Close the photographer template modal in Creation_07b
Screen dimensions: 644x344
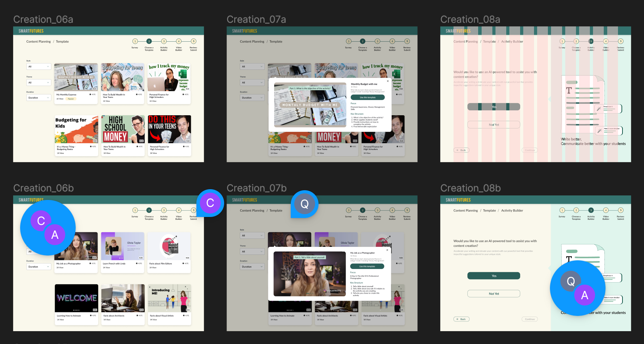click(387, 250)
